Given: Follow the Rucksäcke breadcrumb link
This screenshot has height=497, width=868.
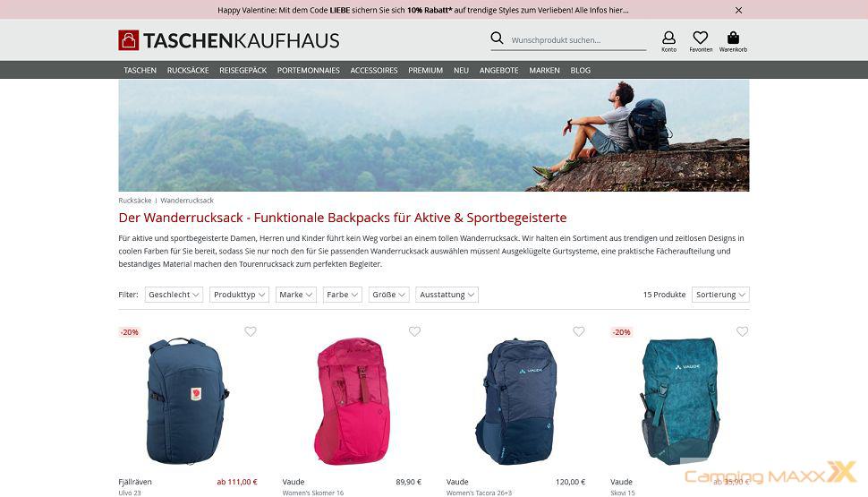Looking at the screenshot, I should 135,201.
